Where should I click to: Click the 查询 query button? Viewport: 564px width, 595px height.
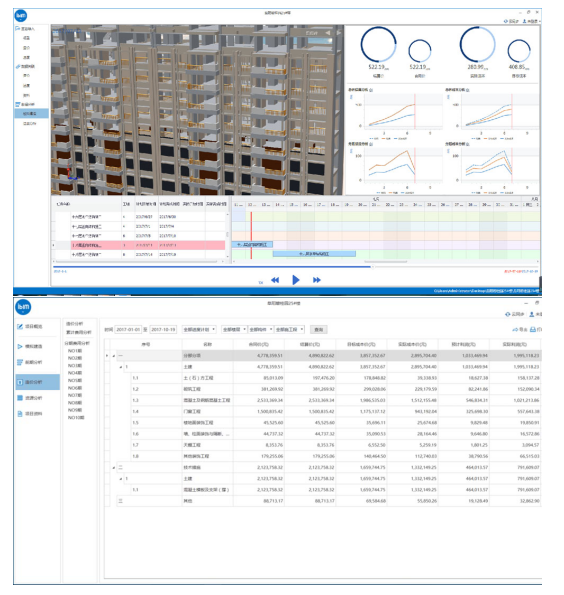tap(319, 329)
